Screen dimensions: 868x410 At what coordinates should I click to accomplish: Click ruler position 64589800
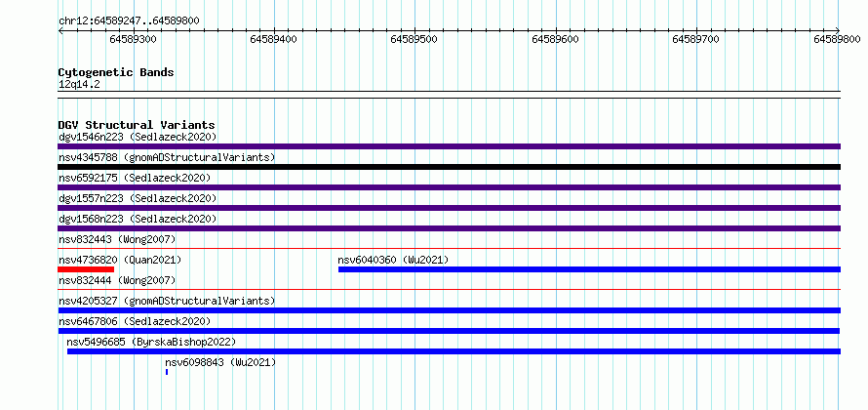[837, 39]
